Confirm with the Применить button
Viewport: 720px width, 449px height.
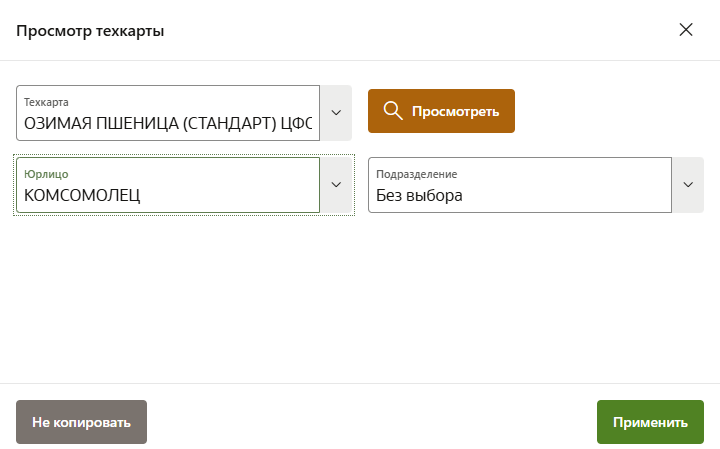[x=650, y=422]
